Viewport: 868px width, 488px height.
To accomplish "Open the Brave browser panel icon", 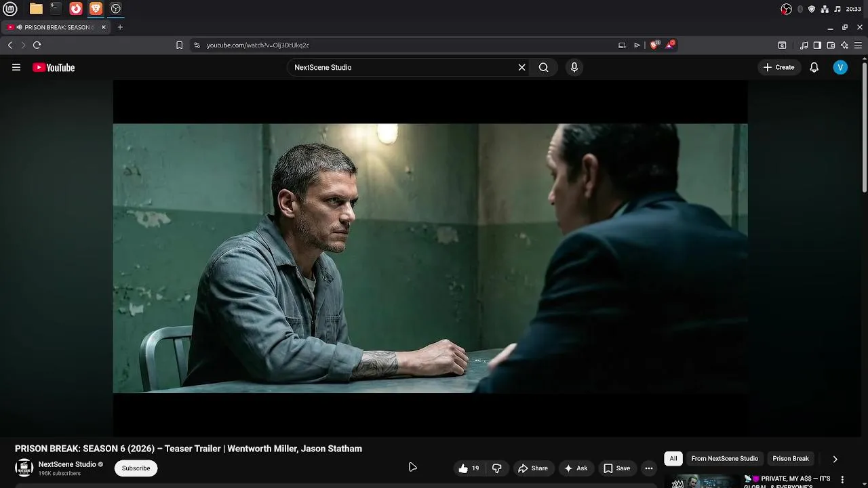I will pos(96,9).
